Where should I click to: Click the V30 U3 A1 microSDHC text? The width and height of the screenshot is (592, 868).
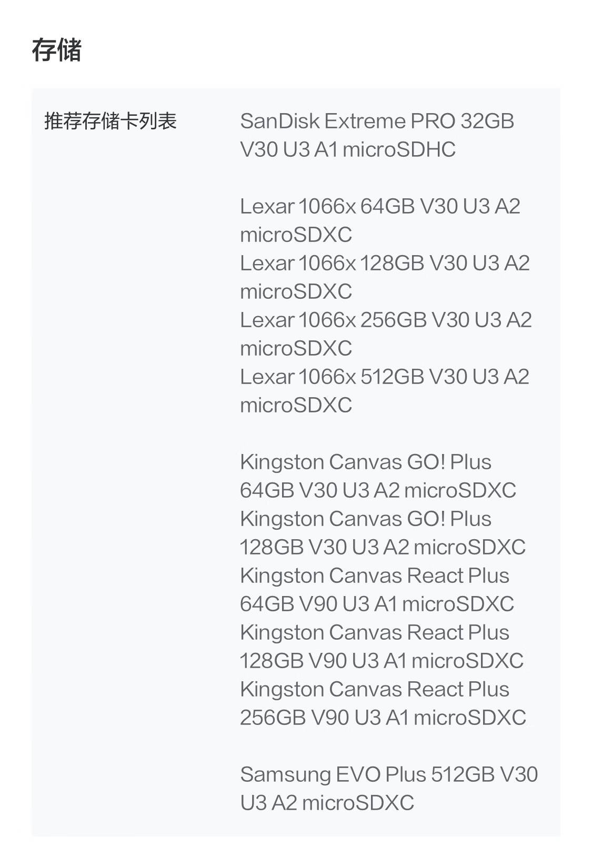(348, 149)
